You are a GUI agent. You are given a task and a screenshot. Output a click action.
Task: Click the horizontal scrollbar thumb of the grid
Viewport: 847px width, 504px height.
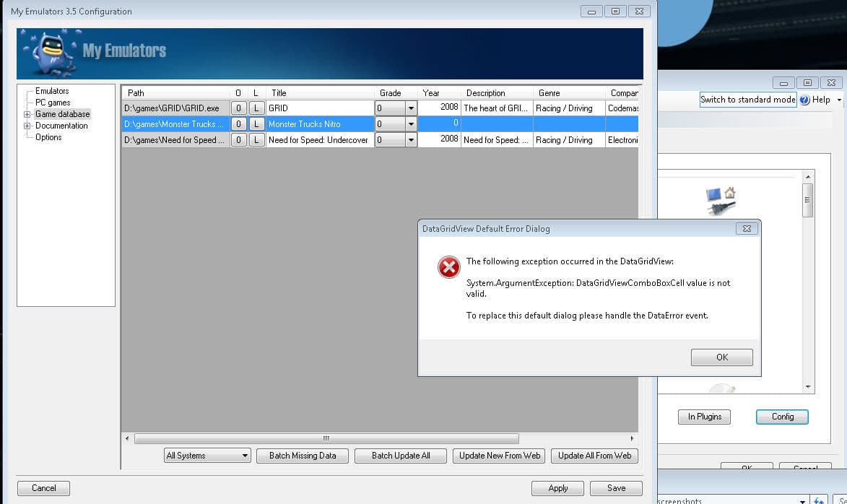click(x=326, y=438)
